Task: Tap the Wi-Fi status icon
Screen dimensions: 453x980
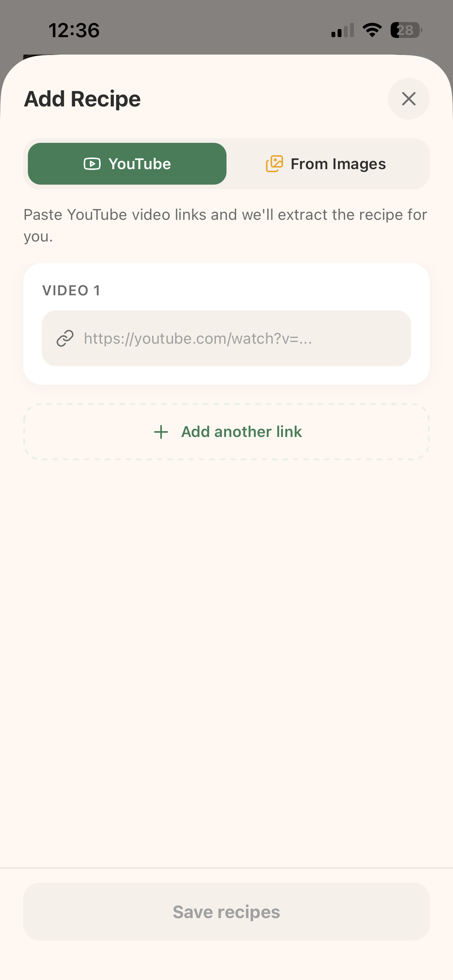Action: pyautogui.click(x=372, y=30)
